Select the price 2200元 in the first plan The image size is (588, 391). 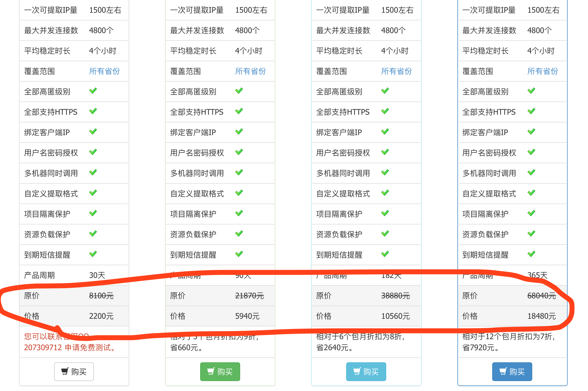101,316
